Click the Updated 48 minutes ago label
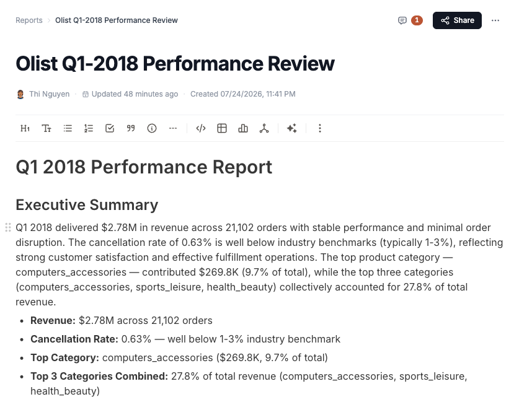 click(x=135, y=94)
